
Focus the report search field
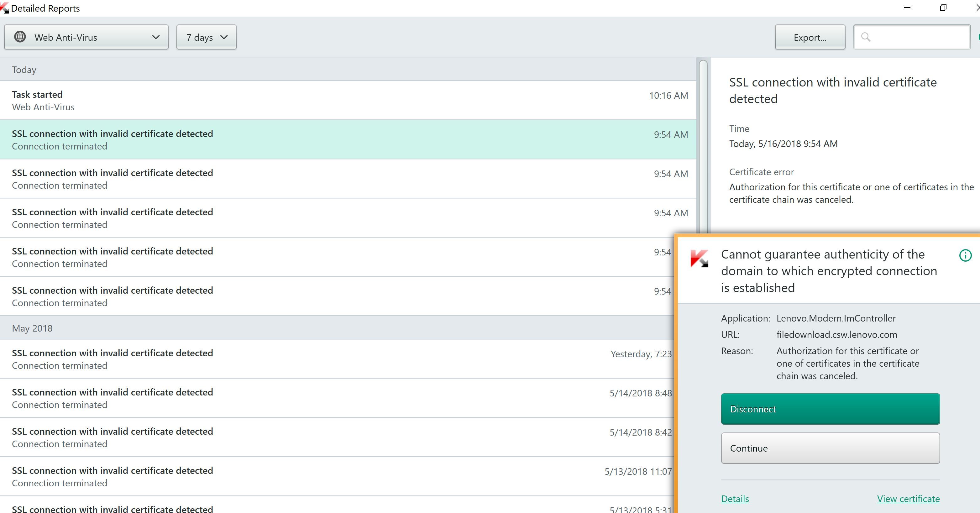911,37
